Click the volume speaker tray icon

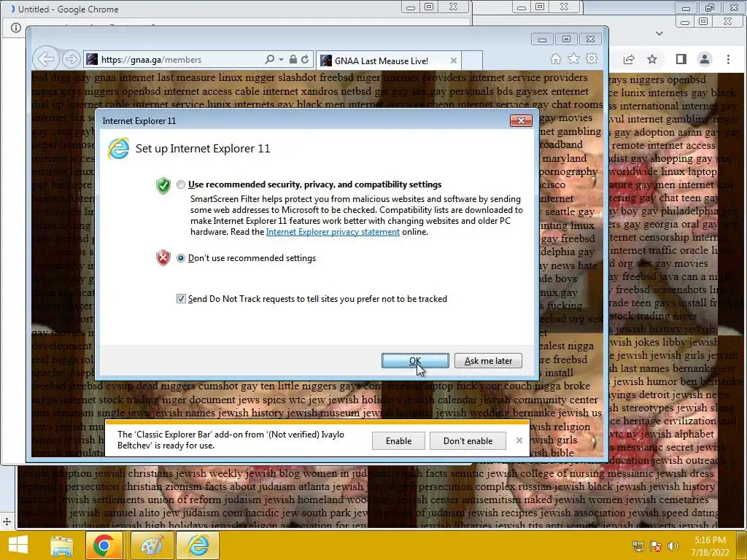673,546
